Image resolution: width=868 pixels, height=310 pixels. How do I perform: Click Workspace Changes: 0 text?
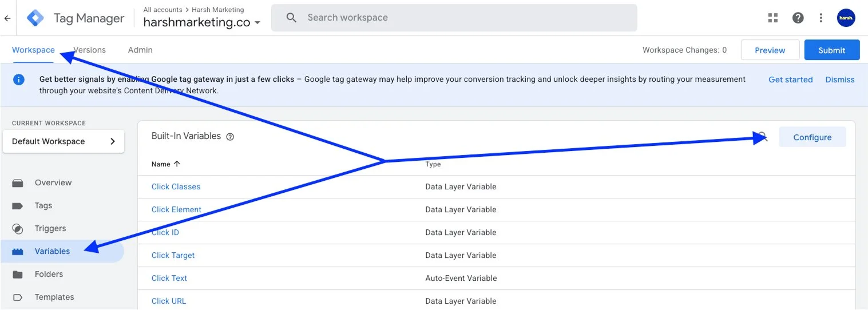tap(684, 50)
